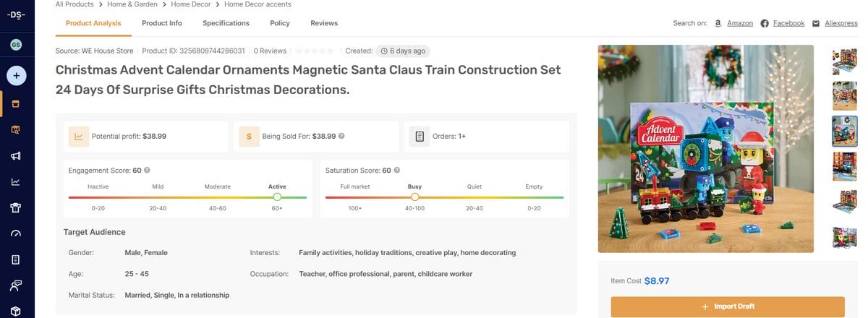Open the document list sidebar icon
Viewport: 868px width, 318px height.
16,259
